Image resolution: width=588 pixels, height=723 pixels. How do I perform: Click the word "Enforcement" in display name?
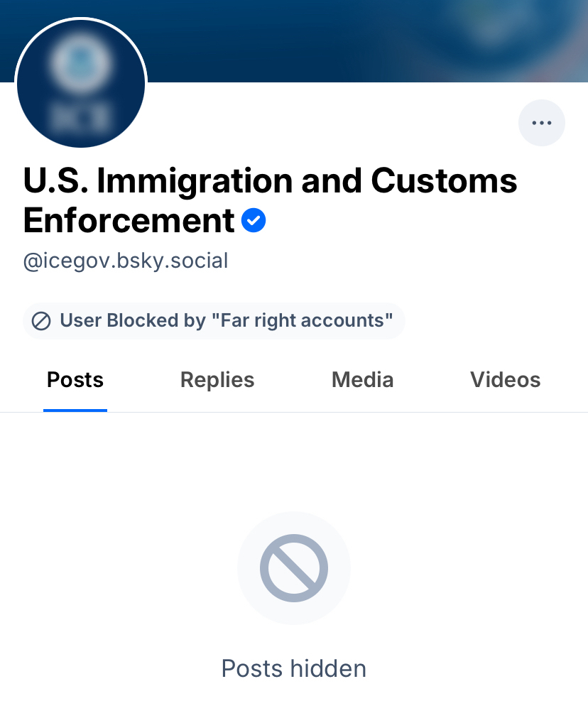point(129,221)
